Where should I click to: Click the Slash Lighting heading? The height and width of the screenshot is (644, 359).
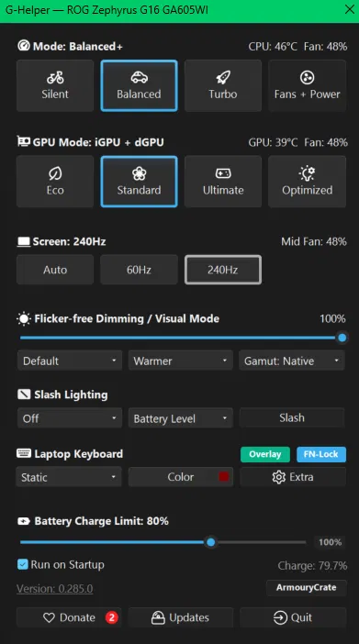coord(71,394)
